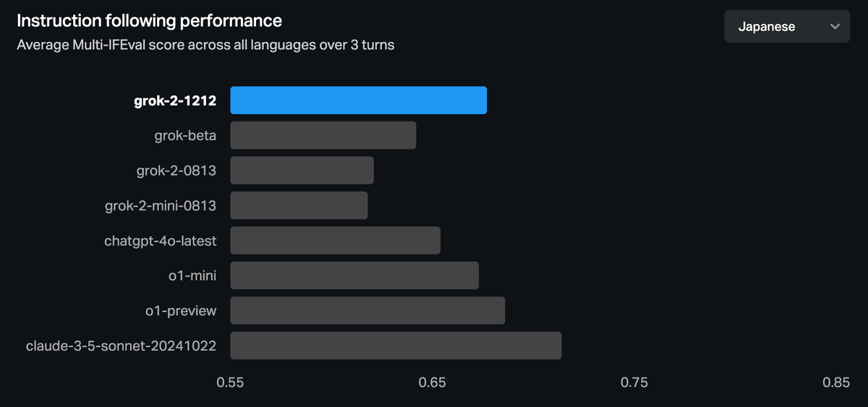
Task: Click the grok-2-0813 bar
Action: point(302,171)
